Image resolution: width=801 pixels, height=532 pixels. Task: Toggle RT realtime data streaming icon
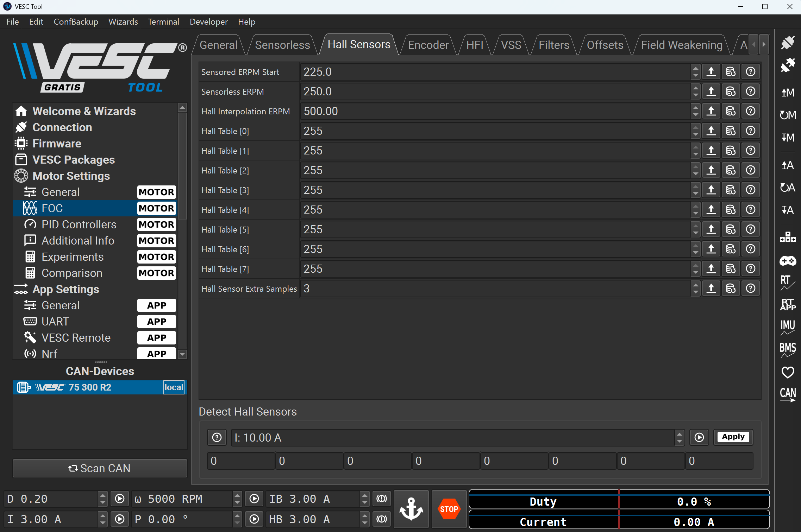[788, 282]
